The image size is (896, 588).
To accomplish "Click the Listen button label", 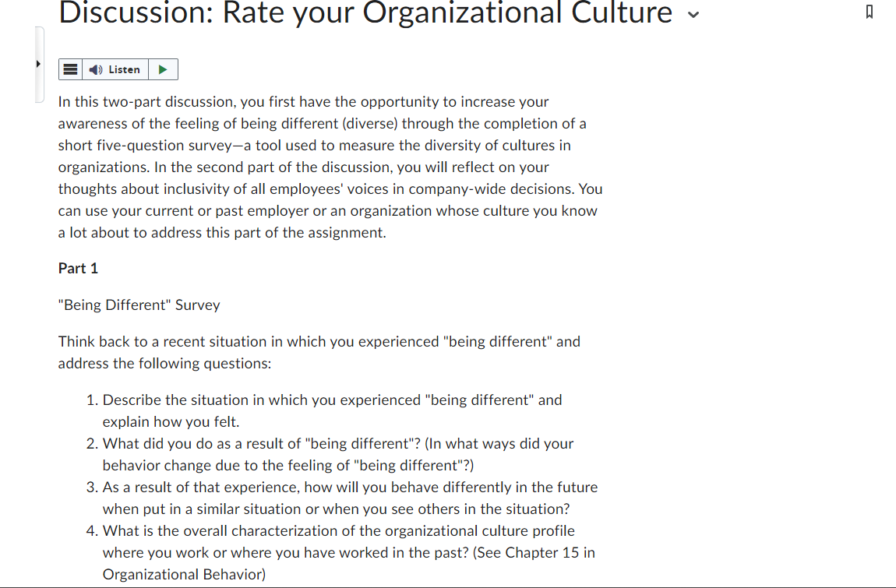I will (x=124, y=70).
